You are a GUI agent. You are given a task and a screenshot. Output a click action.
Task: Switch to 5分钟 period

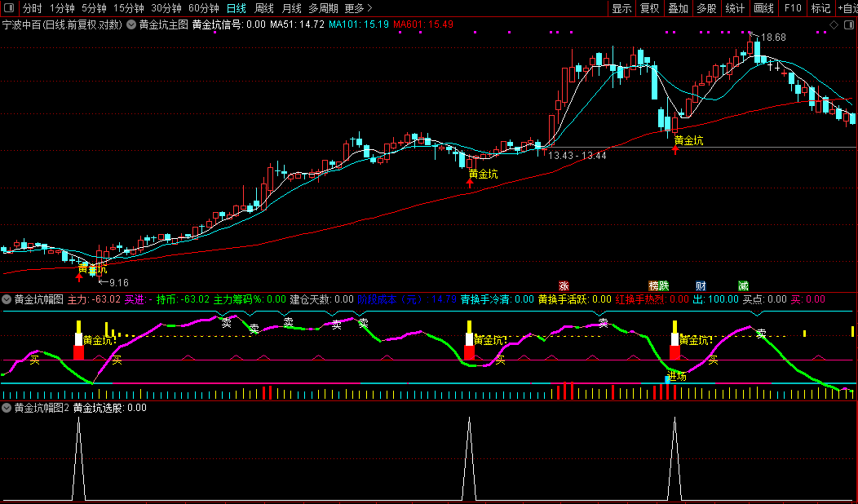[x=94, y=8]
